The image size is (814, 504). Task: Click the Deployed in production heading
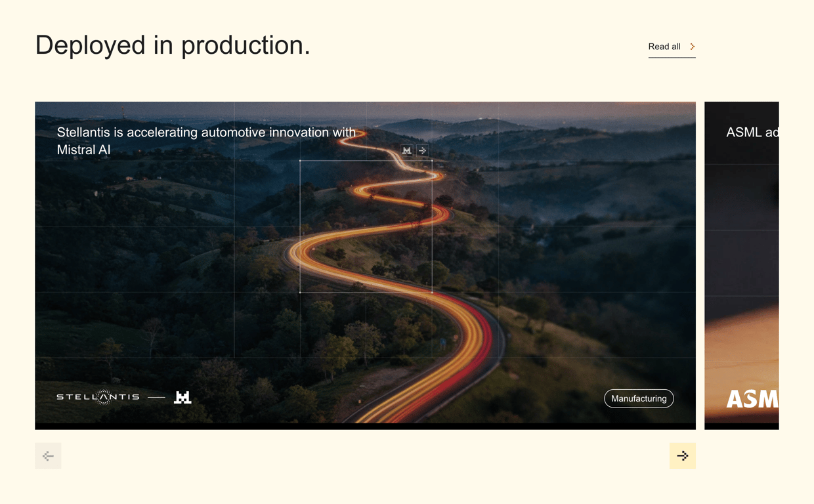173,45
